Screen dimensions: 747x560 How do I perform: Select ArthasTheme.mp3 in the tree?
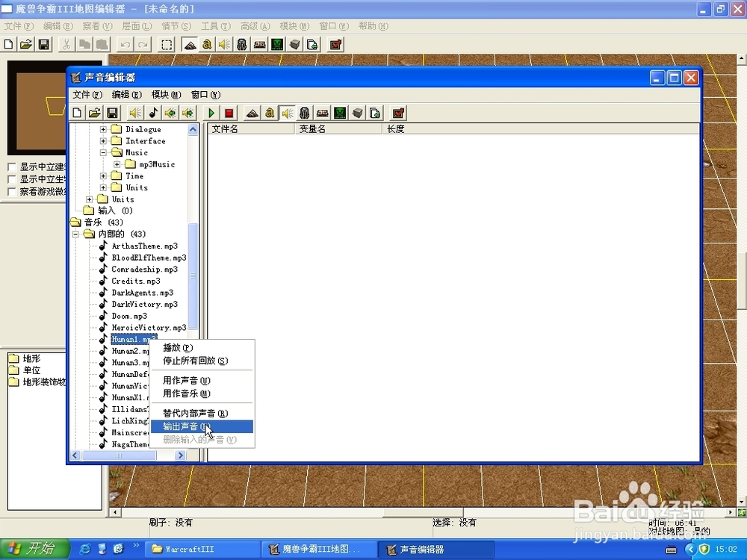pyautogui.click(x=144, y=246)
